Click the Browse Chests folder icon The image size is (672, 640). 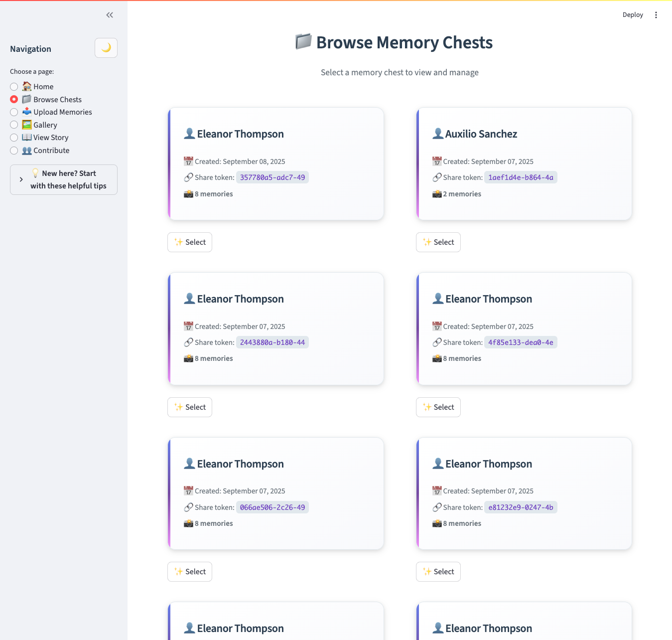(x=26, y=99)
